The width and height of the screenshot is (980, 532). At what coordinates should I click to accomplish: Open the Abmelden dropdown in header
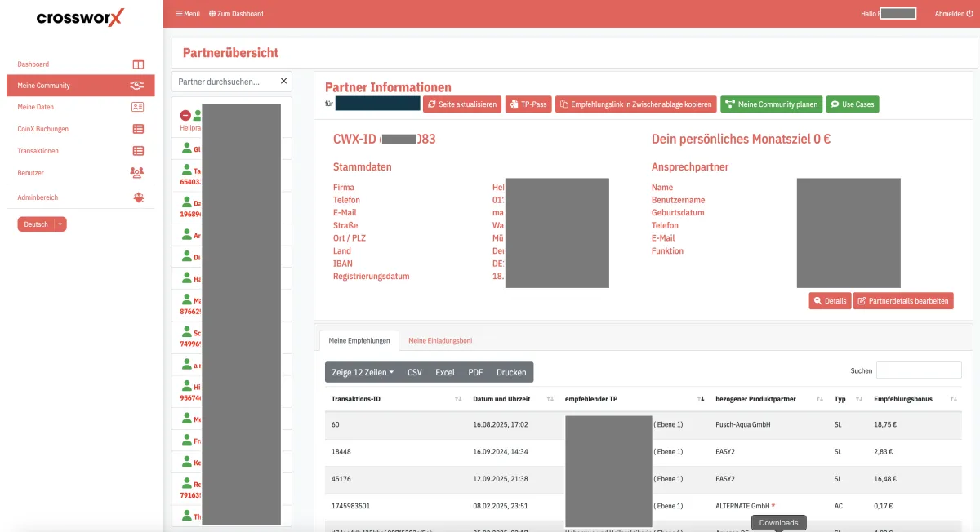tap(953, 14)
